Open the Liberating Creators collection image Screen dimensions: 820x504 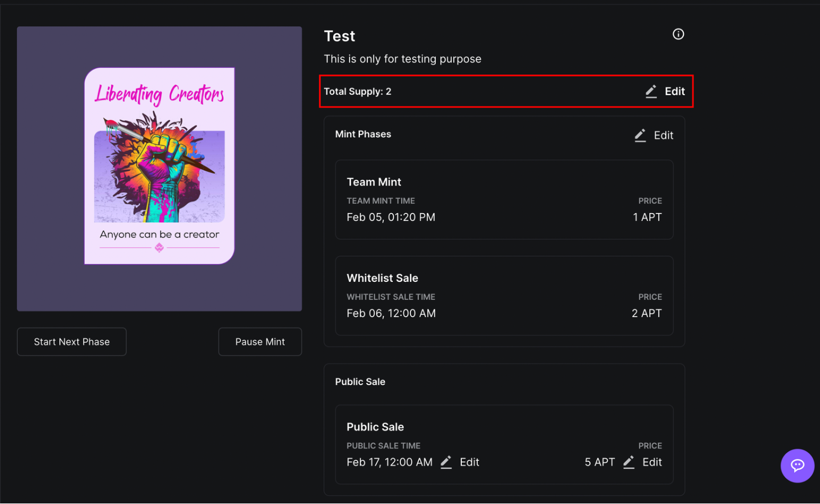(159, 169)
